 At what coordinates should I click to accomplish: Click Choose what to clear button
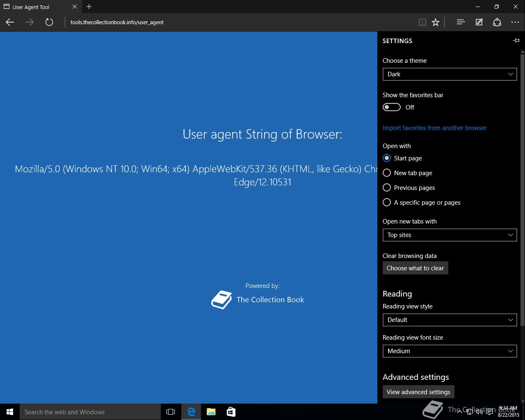pos(415,268)
